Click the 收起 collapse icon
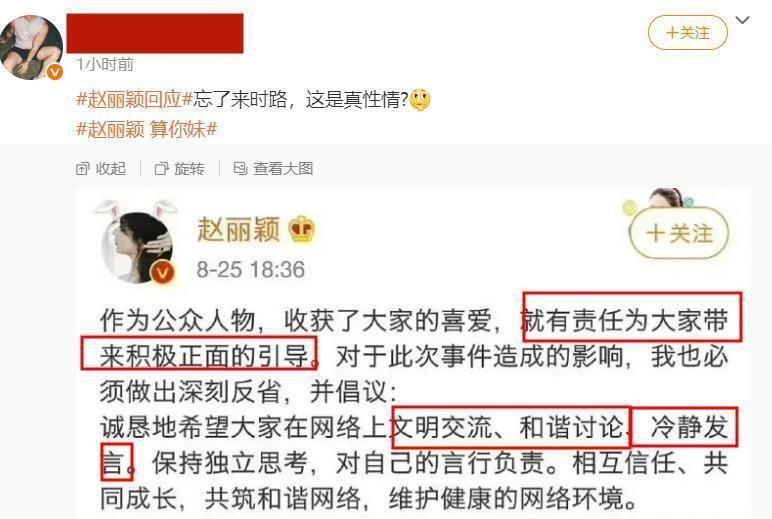Image resolution: width=772 pixels, height=519 pixels. [x=82, y=169]
